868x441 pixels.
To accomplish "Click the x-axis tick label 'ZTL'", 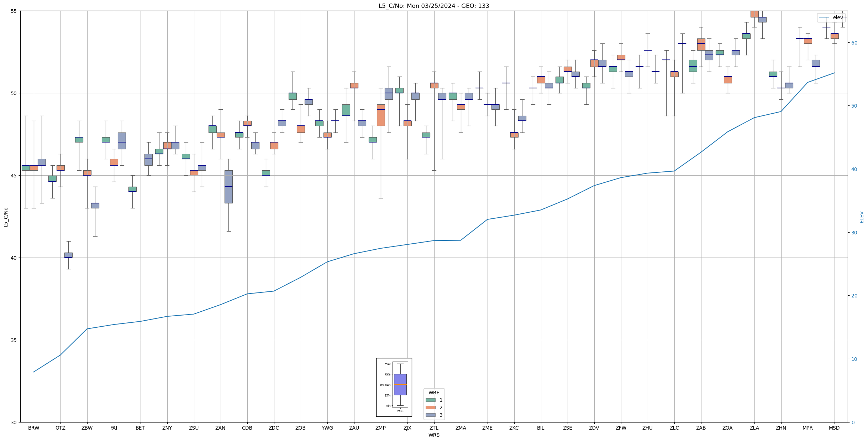I will pos(434,428).
